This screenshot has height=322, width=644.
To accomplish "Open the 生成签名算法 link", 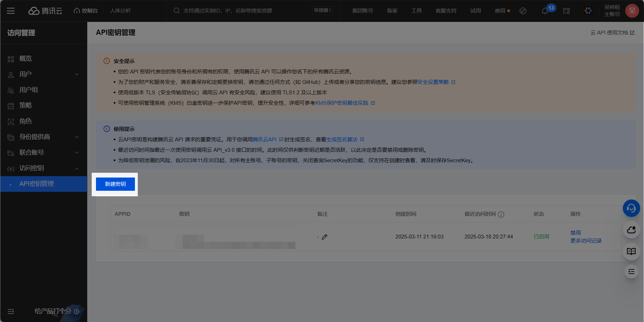I will coord(343,139).
